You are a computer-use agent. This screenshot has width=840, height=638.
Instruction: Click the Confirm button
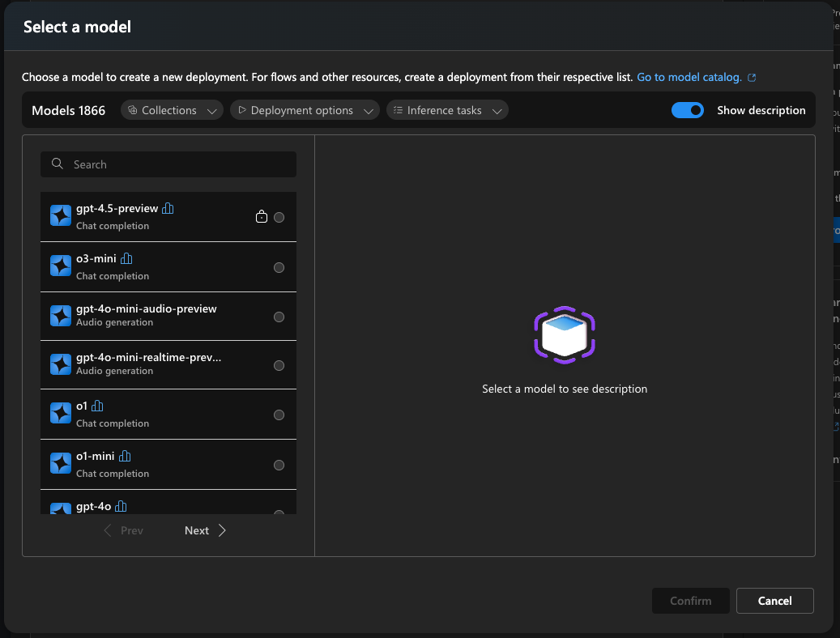click(690, 601)
